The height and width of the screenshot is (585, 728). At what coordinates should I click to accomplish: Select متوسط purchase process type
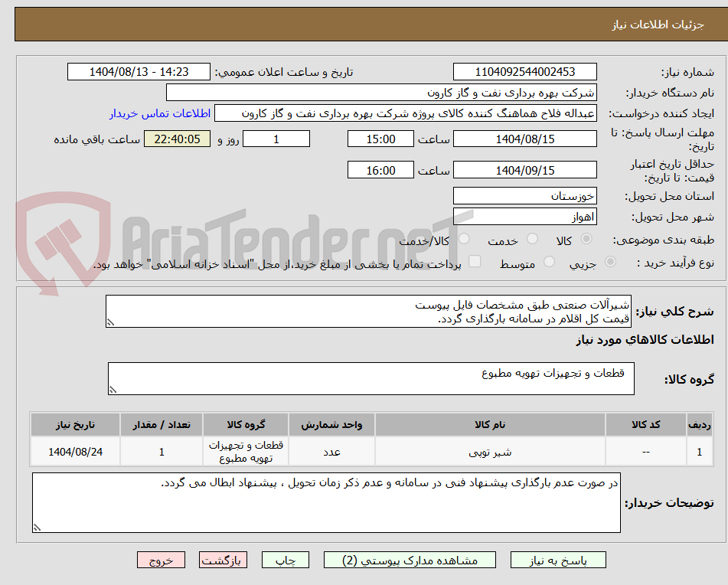click(x=548, y=262)
